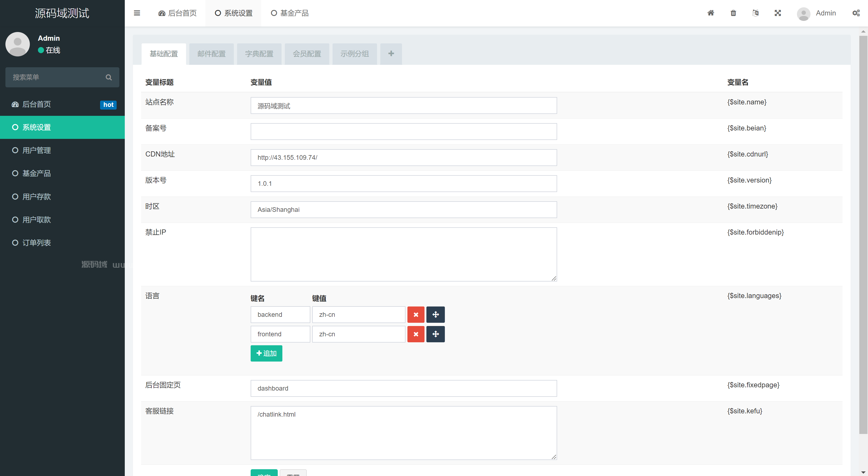Toggle fullscreen with the expand icon
The image size is (868, 476).
(778, 13)
